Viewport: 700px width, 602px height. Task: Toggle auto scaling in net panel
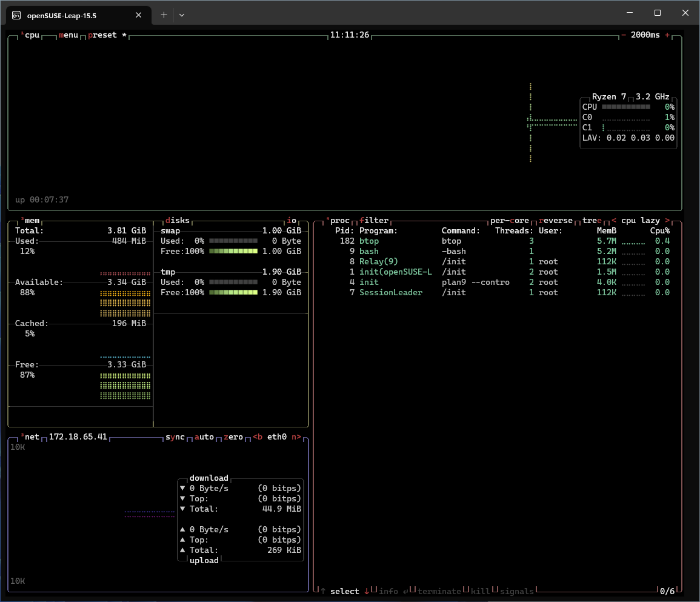pyautogui.click(x=204, y=436)
